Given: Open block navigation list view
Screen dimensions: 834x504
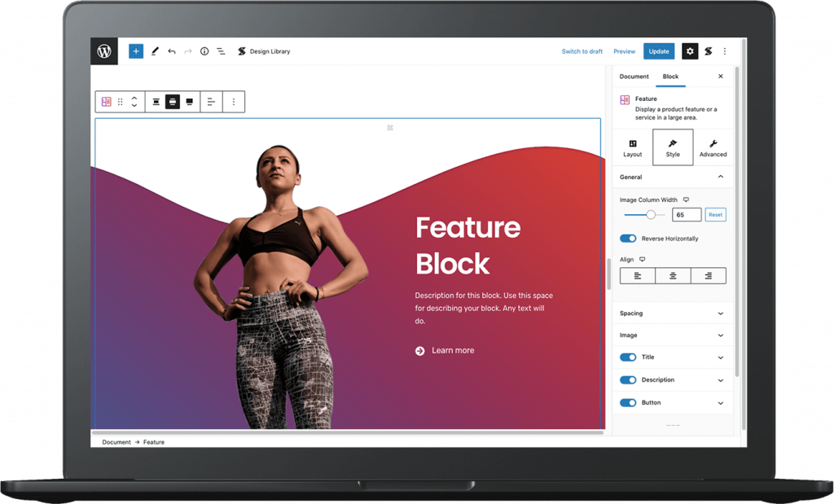Looking at the screenshot, I should click(x=221, y=51).
